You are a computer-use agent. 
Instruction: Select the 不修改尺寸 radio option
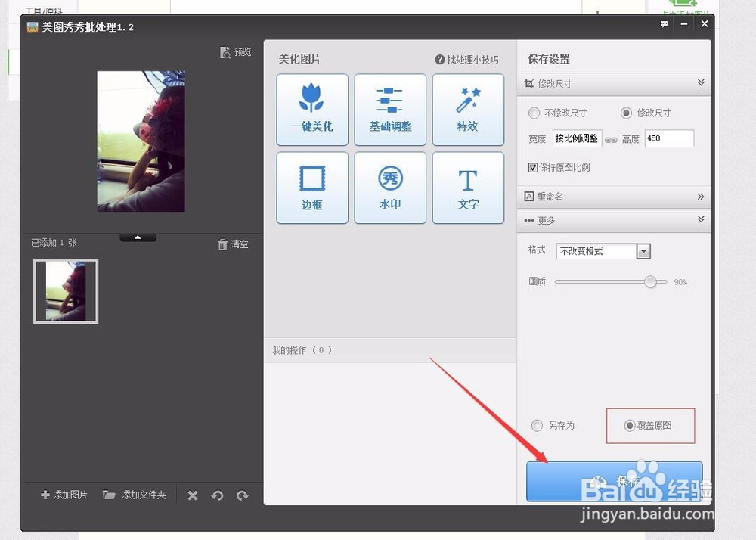(x=537, y=113)
